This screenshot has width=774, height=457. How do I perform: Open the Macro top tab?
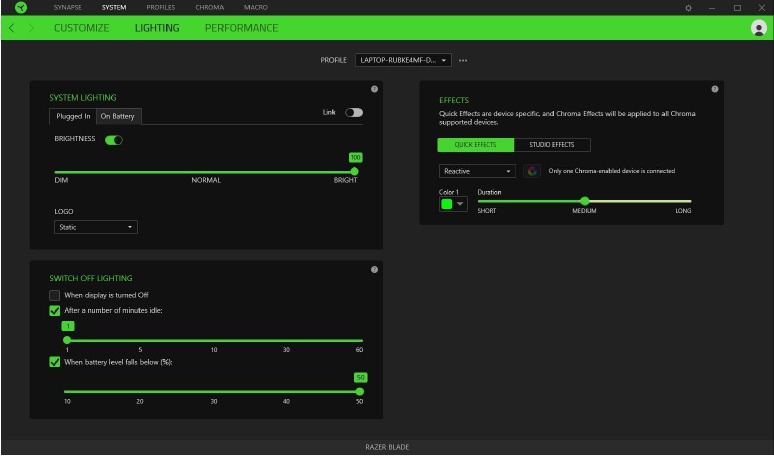pyautogui.click(x=256, y=7)
